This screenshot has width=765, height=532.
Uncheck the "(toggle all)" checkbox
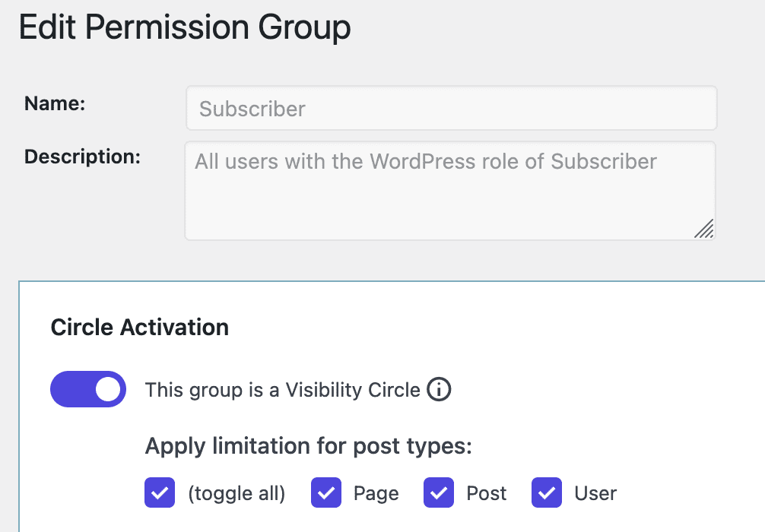pyautogui.click(x=158, y=492)
